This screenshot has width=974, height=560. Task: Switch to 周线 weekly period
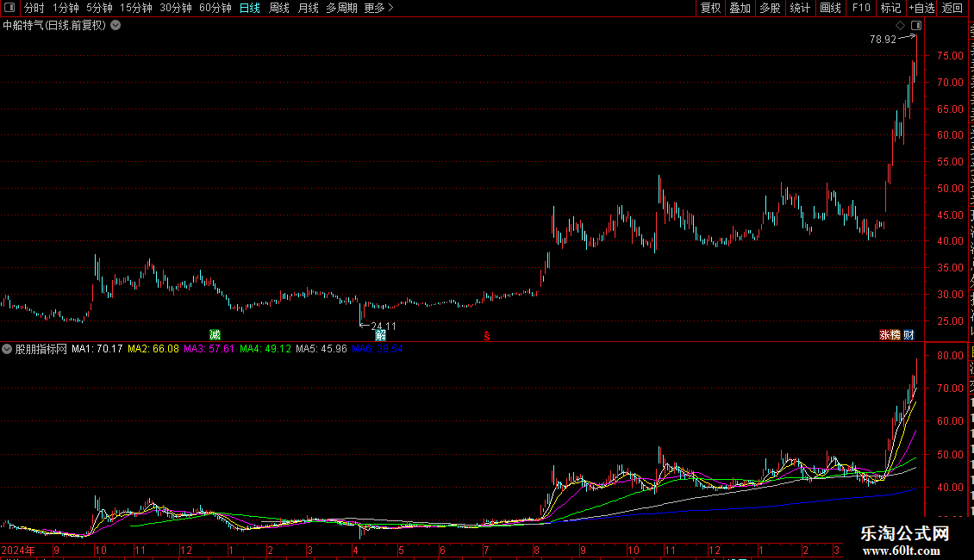click(279, 8)
